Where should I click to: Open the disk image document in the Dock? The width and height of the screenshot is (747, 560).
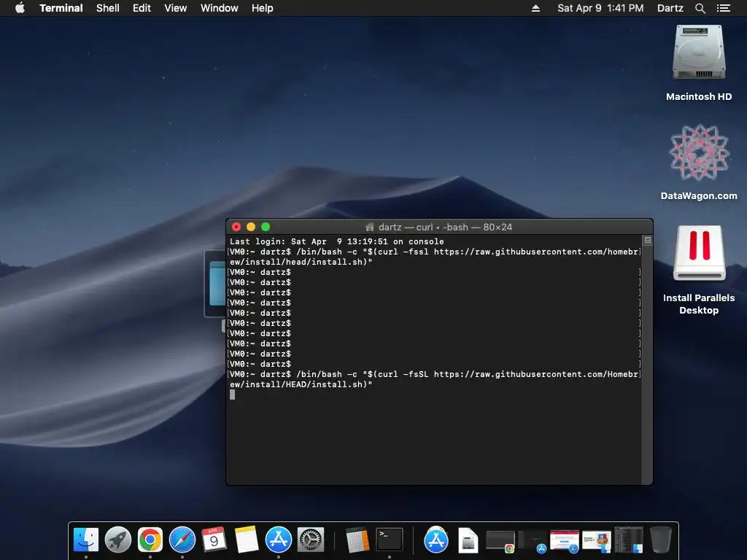[x=468, y=540]
